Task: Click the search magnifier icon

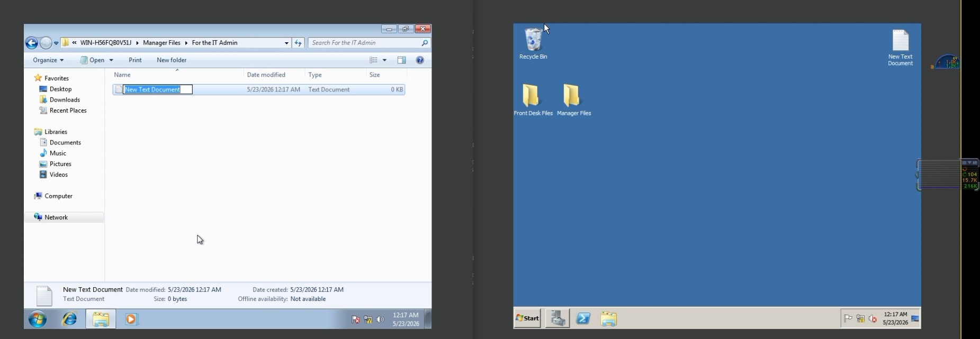Action: (425, 43)
